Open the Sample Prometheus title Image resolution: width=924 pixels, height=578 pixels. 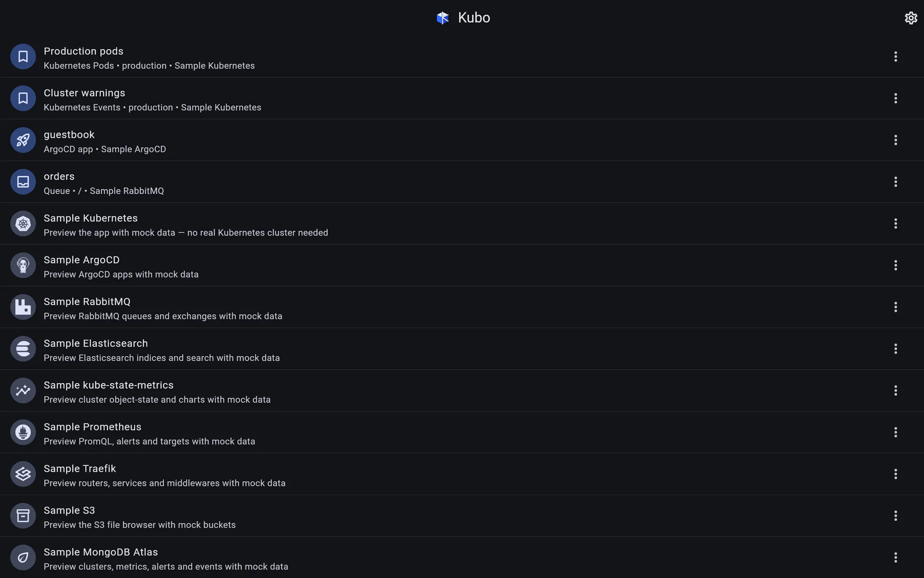pos(92,427)
